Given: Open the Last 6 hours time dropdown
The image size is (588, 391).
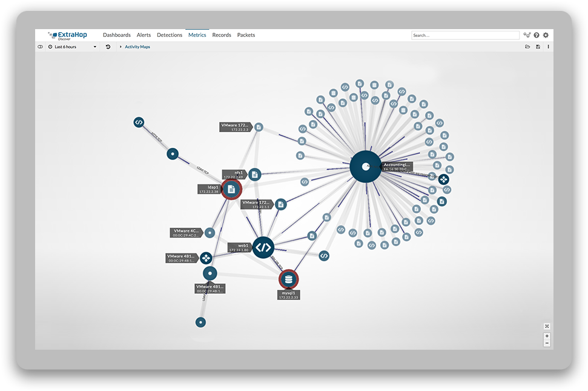Looking at the screenshot, I should pyautogui.click(x=72, y=47).
